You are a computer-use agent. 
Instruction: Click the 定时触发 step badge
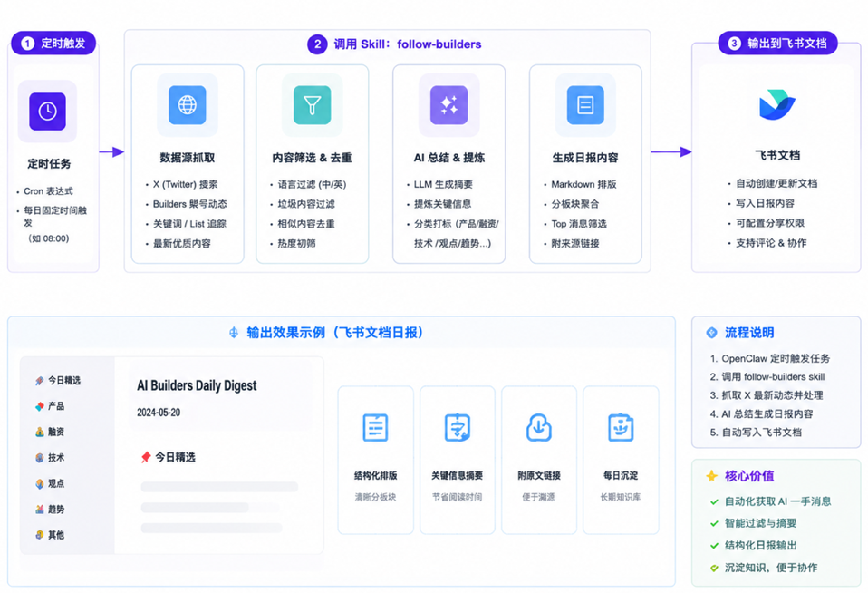(53, 44)
